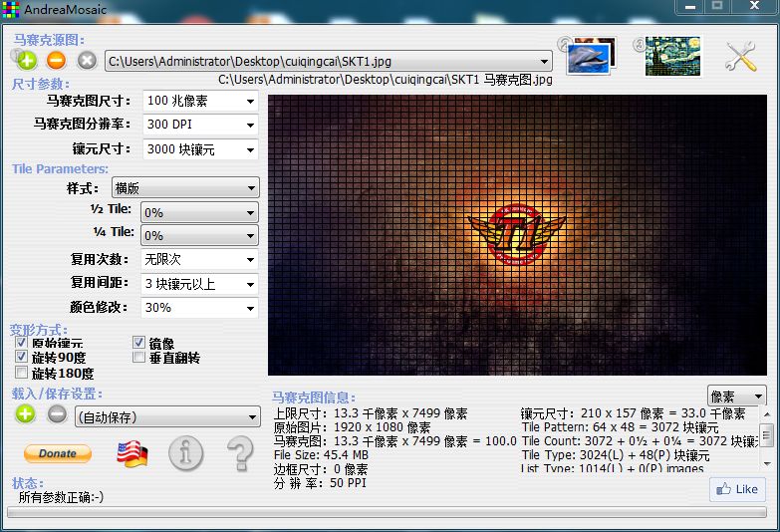Open the dolphin tile images library icon

591,56
